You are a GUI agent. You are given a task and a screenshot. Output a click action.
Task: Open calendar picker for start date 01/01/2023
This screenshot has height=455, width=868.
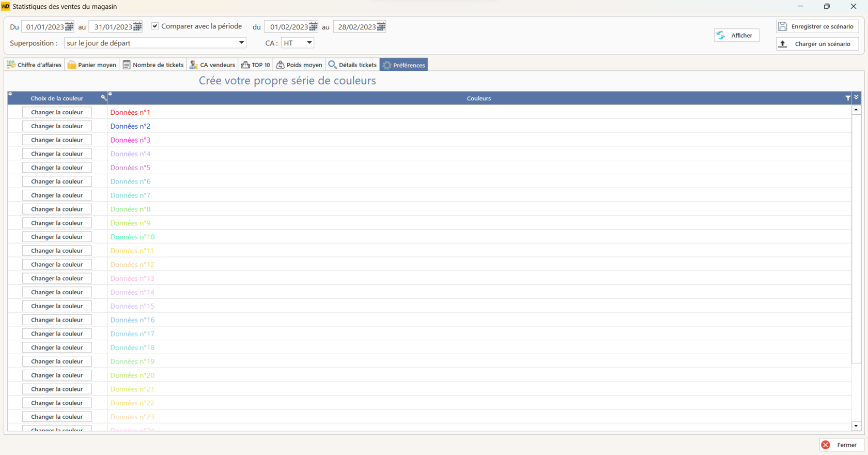click(69, 27)
